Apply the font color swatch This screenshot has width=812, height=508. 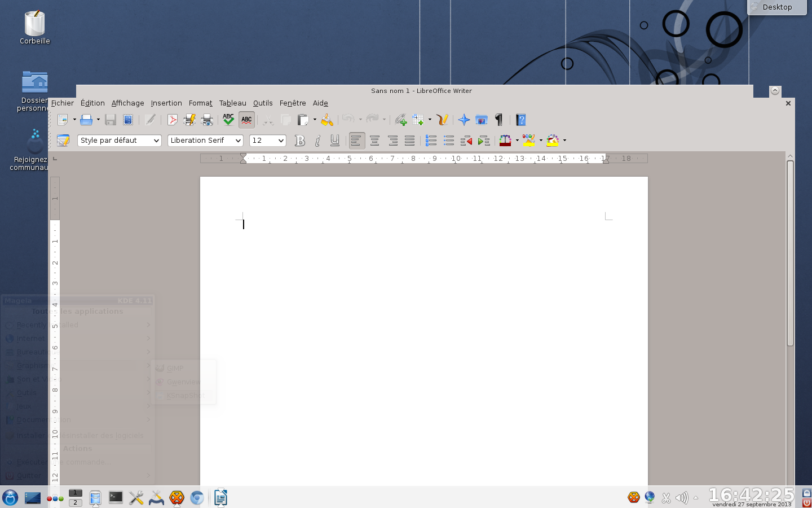pos(505,141)
